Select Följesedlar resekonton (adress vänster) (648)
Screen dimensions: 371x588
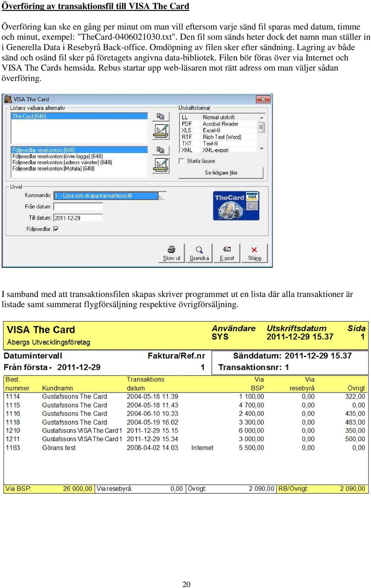click(62, 162)
